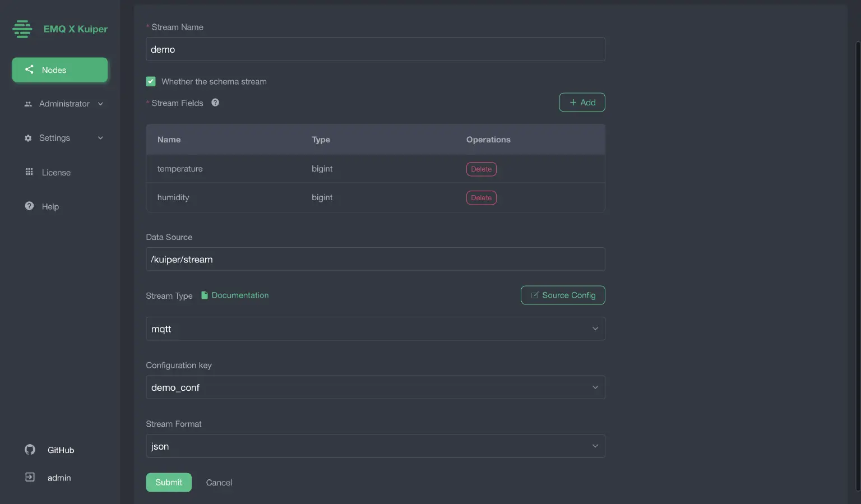Image resolution: width=861 pixels, height=504 pixels.
Task: Click the Help question mark icon
Action: click(29, 206)
